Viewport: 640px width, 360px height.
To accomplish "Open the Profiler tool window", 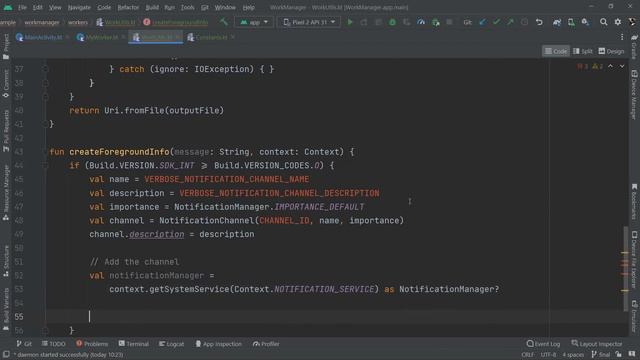I will 266,344.
